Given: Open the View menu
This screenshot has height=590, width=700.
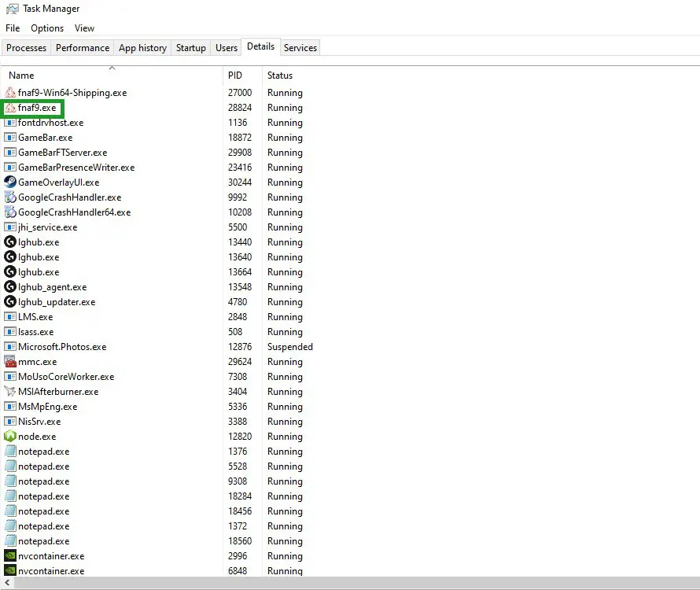Looking at the screenshot, I should (84, 28).
